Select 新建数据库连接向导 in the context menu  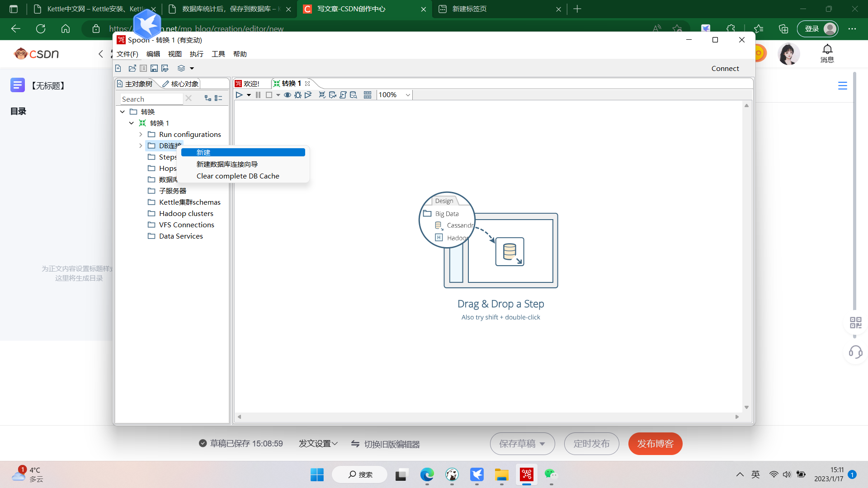pyautogui.click(x=243, y=164)
